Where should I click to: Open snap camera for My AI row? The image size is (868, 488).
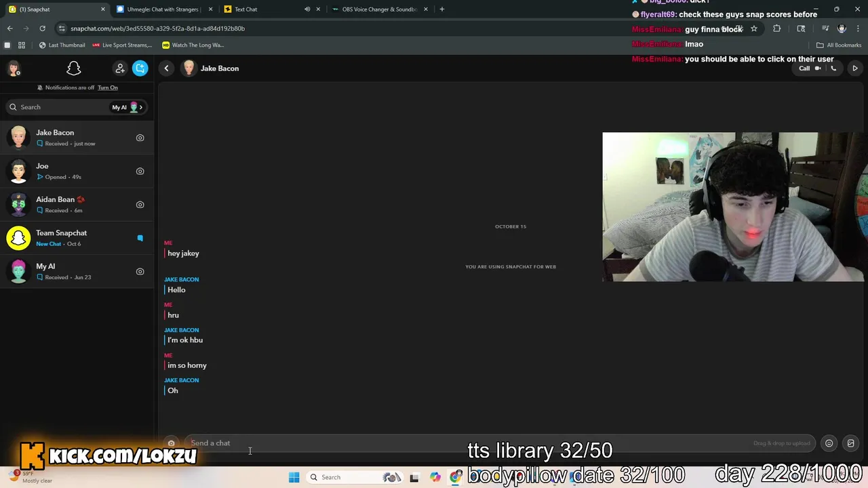[x=140, y=272]
